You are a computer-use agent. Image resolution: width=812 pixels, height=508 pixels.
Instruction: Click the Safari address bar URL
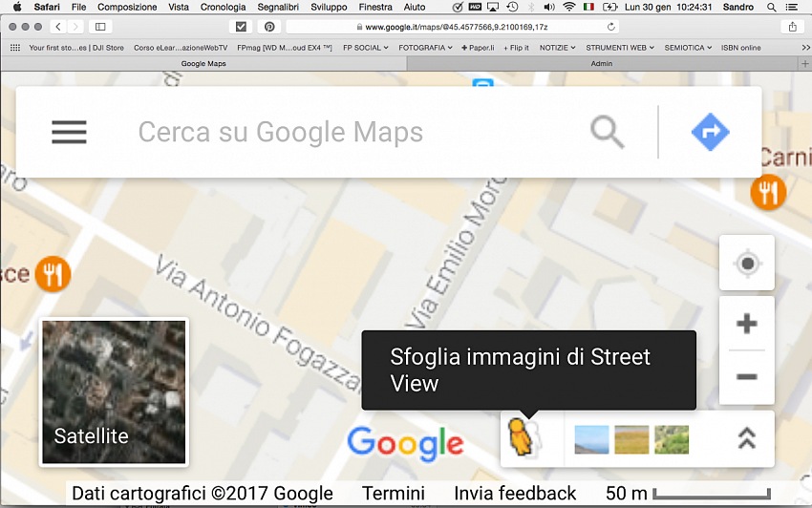(x=452, y=27)
